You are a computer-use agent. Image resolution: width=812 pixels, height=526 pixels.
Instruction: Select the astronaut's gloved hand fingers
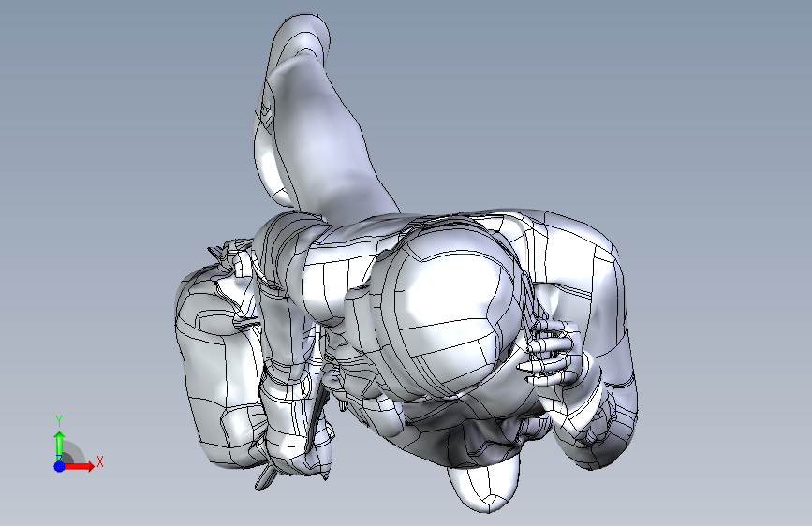[x=549, y=353]
